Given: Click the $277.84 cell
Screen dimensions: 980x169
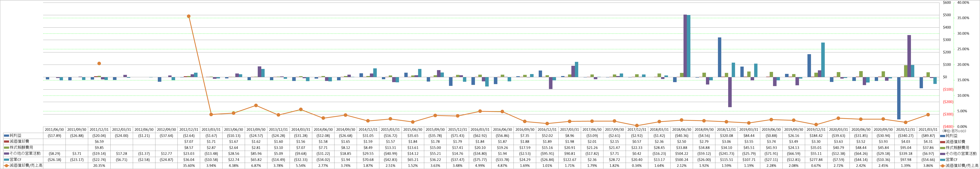Looking at the screenshot, I should point(816,160).
